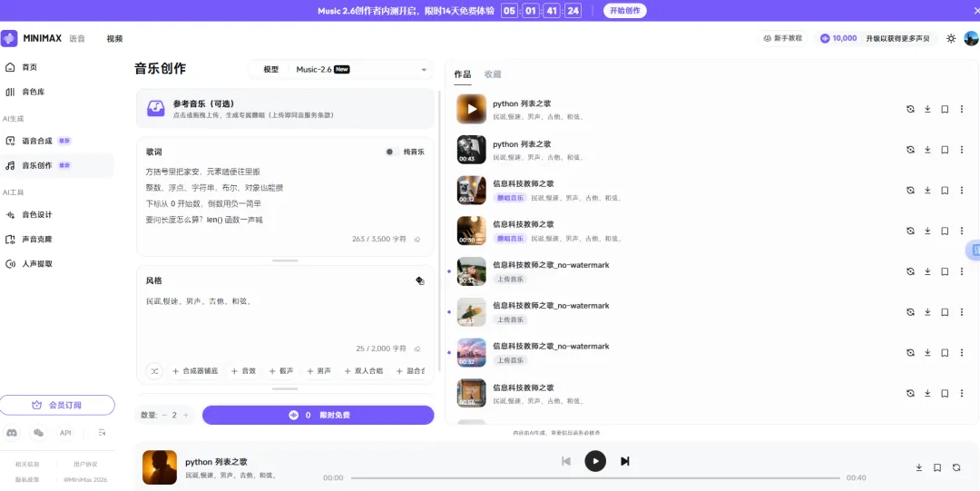Increase the 数量 count

186,415
